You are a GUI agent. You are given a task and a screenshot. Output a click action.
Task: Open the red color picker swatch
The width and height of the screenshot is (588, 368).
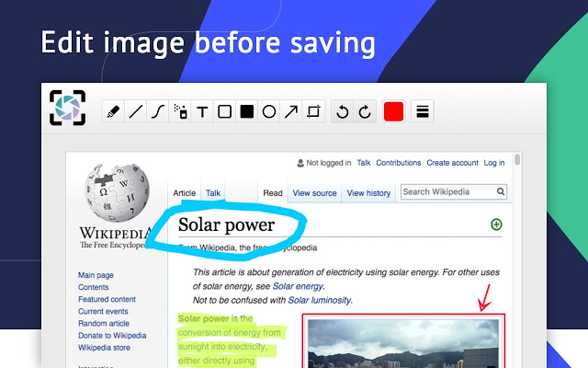click(394, 111)
